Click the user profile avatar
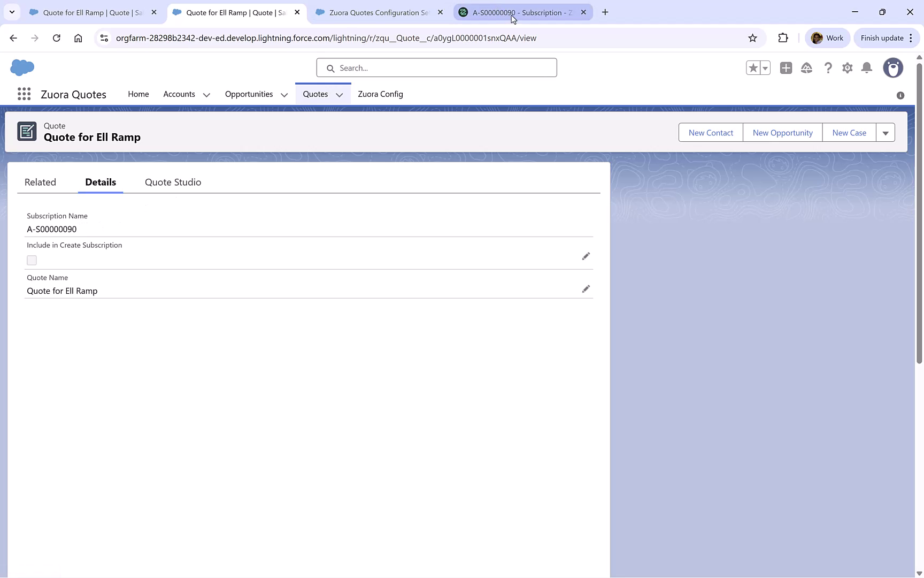The image size is (924, 578). tap(894, 68)
